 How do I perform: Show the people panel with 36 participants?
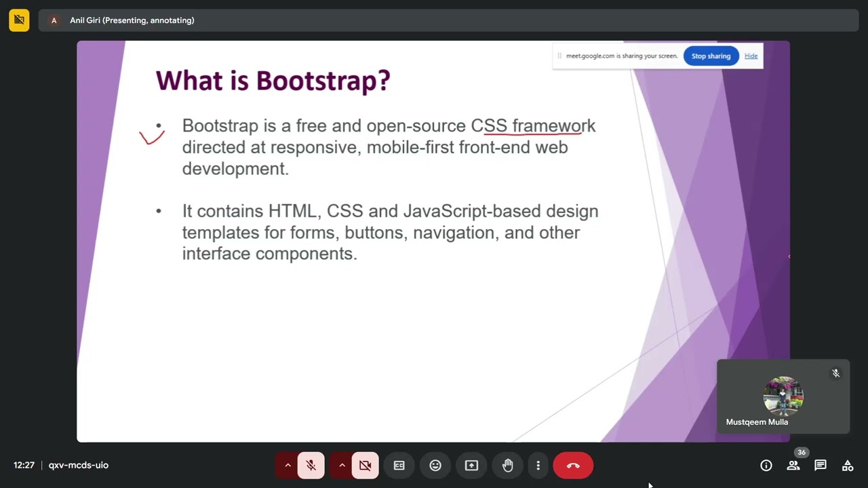pos(793,466)
